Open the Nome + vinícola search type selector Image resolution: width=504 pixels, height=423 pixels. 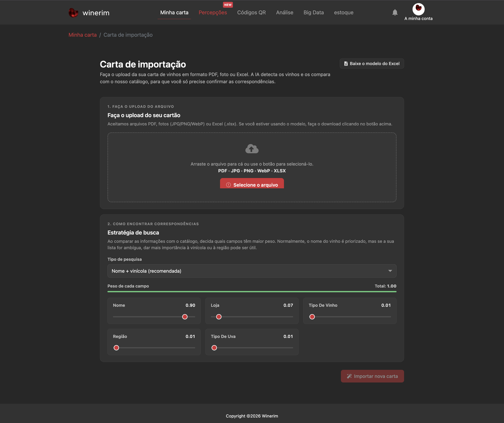point(252,271)
